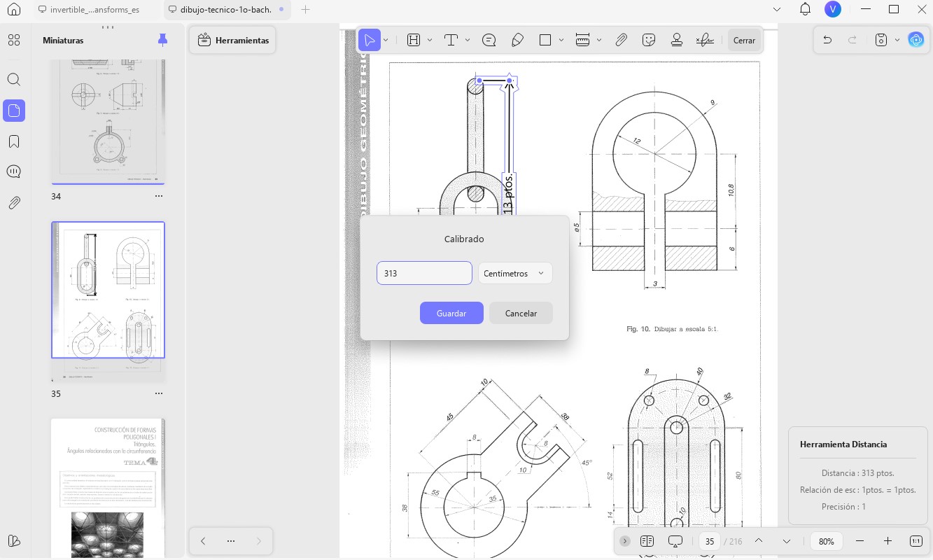The width and height of the screenshot is (933, 560).
Task: Expand the measurement tool dropdown arrow
Action: point(599,40)
